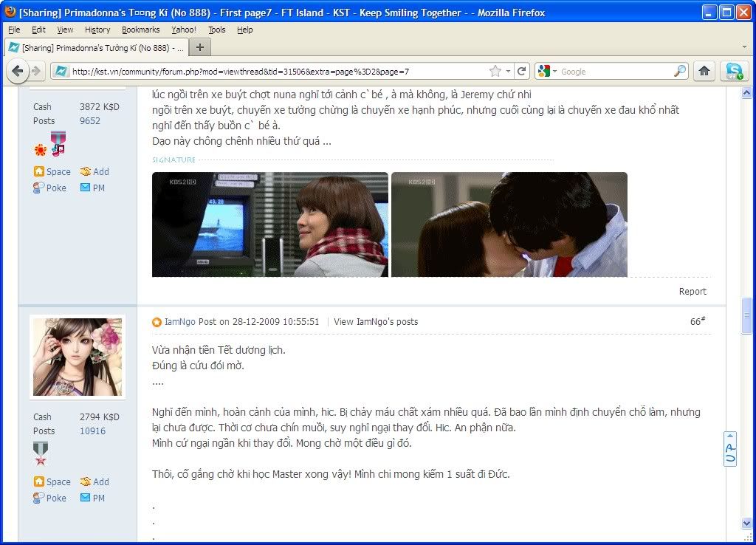Click the 3872 K$D cash value
Screen dimensions: 756x545
coord(100,107)
